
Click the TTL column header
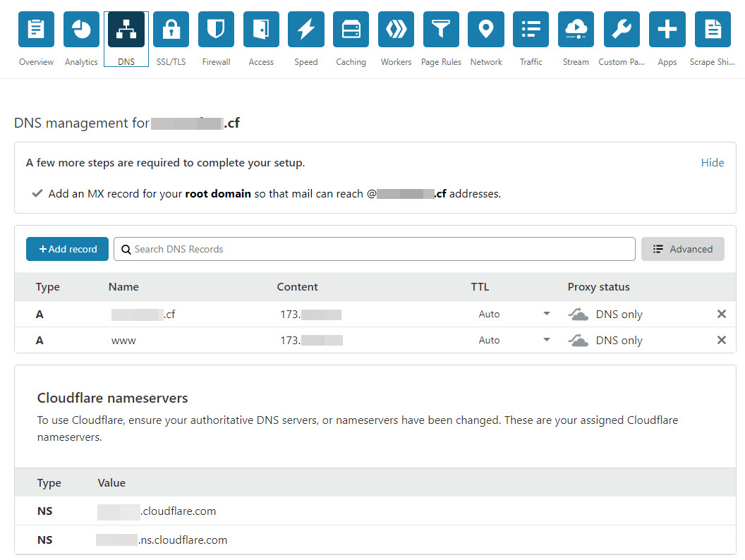click(x=480, y=287)
